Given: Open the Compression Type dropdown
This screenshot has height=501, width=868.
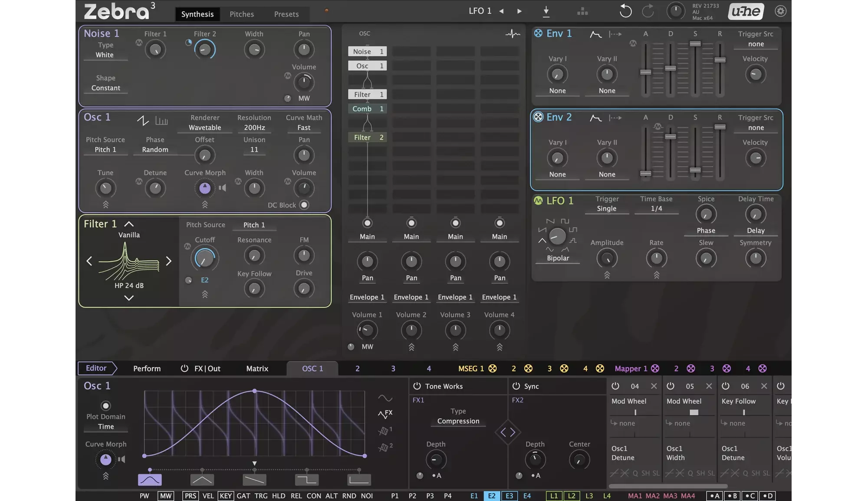Looking at the screenshot, I should coord(458,421).
